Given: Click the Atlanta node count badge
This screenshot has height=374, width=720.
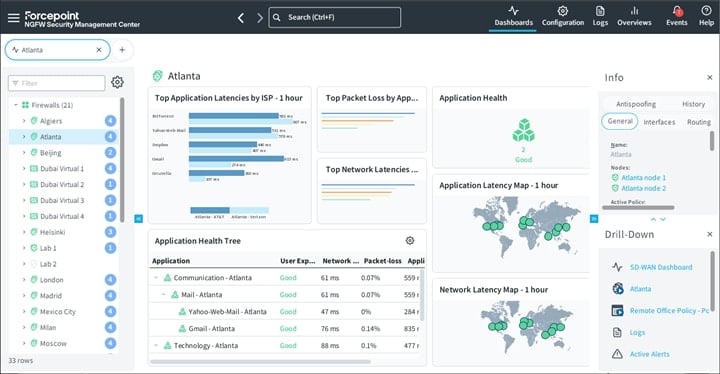Looking at the screenshot, I should 110,136.
